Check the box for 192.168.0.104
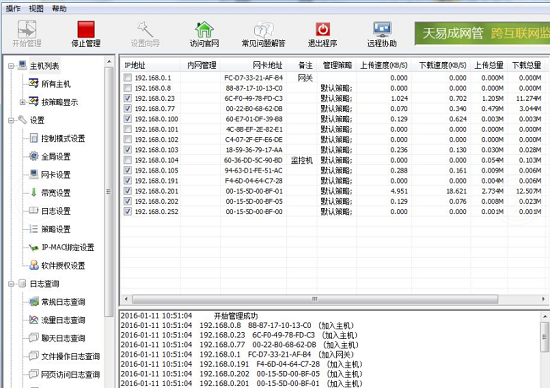The width and height of the screenshot is (550, 388). point(128,160)
